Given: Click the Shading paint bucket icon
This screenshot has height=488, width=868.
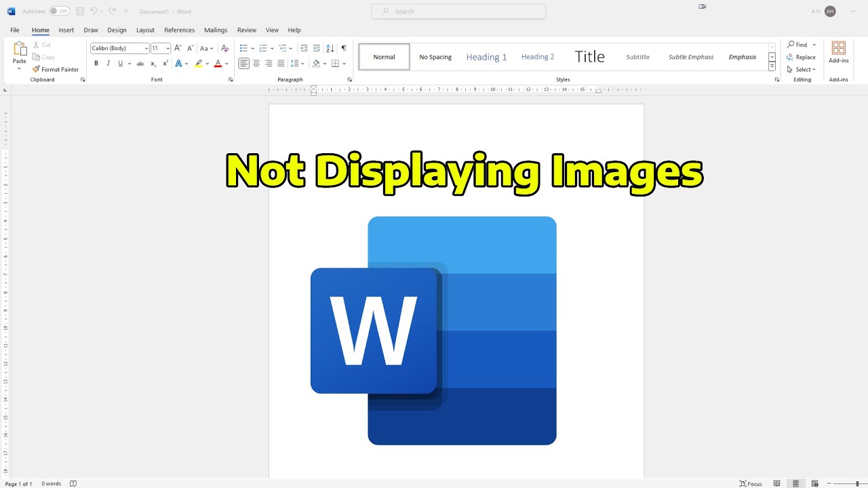Looking at the screenshot, I should pos(316,64).
